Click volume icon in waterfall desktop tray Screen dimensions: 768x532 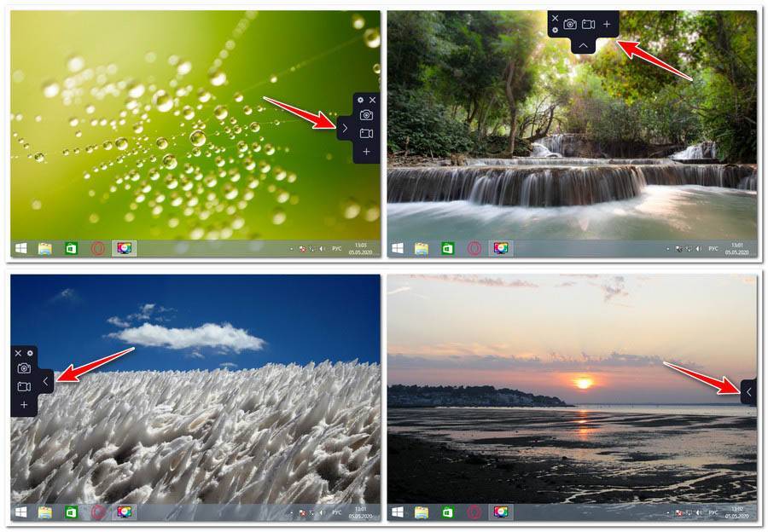[x=698, y=249]
